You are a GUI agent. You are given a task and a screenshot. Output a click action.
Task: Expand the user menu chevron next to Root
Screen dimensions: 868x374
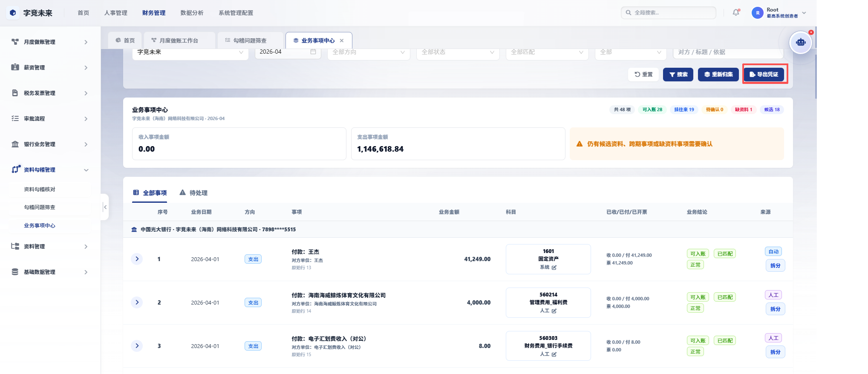pyautogui.click(x=804, y=13)
